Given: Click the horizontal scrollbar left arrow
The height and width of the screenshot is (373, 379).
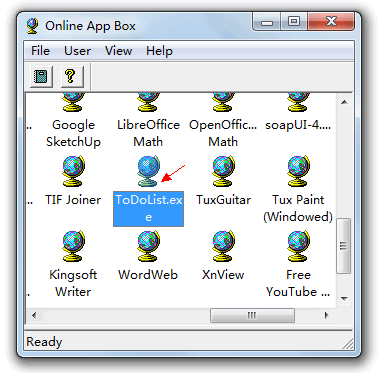Looking at the screenshot, I should pyautogui.click(x=34, y=315).
